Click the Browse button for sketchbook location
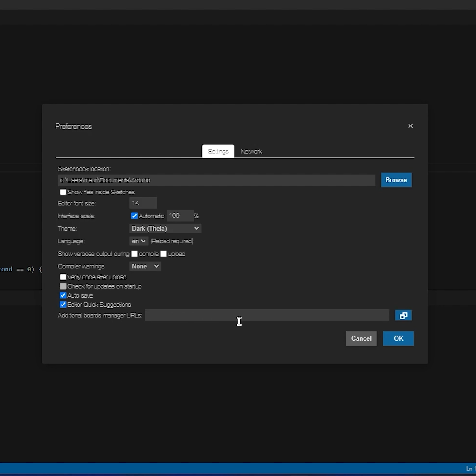The height and width of the screenshot is (476, 476). [x=396, y=180]
